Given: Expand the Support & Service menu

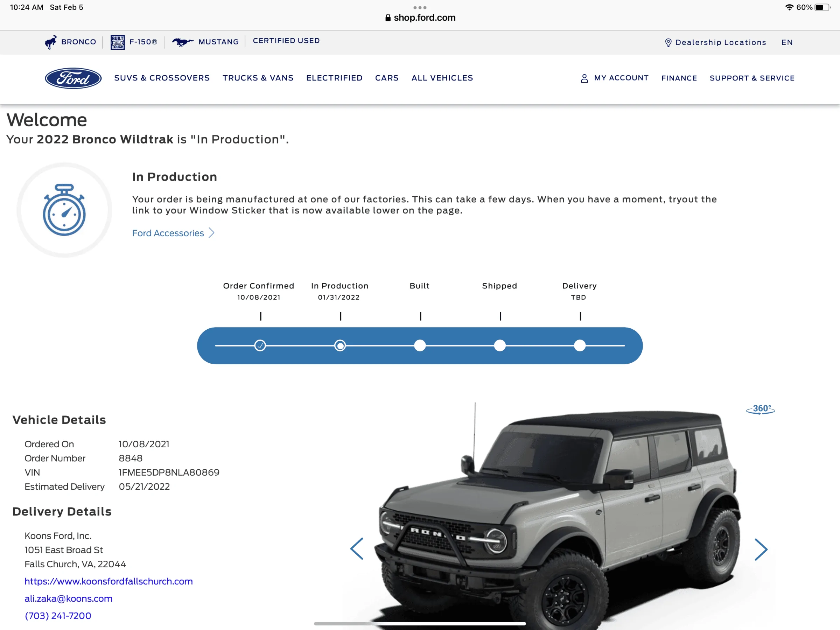Looking at the screenshot, I should tap(752, 78).
